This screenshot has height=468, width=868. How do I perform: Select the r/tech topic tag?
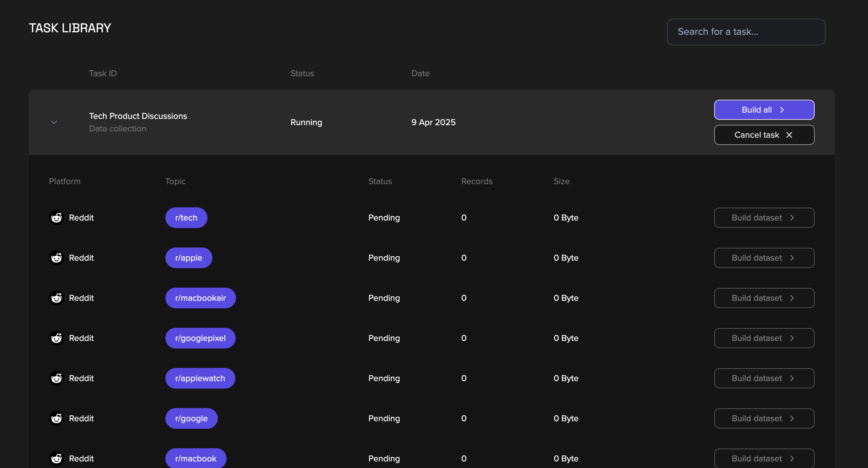tap(186, 218)
